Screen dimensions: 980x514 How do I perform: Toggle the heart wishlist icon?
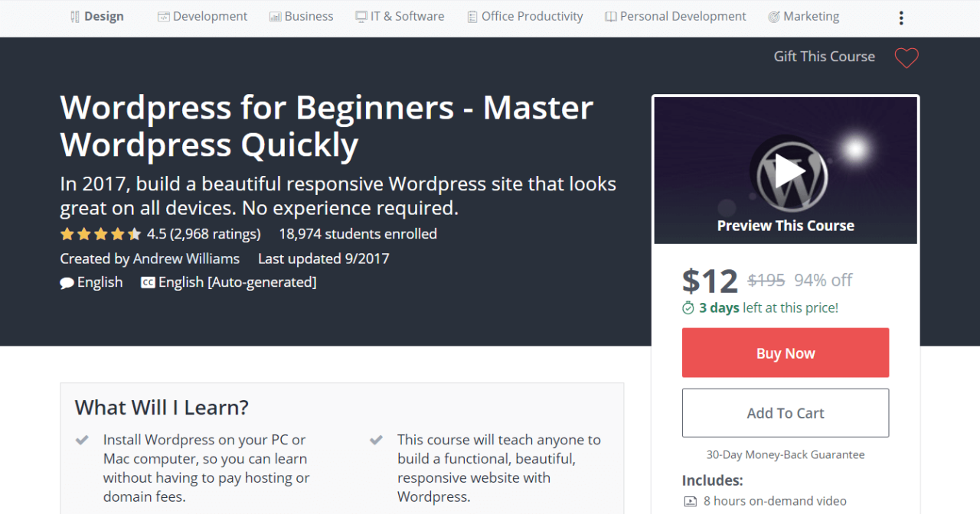[906, 57]
